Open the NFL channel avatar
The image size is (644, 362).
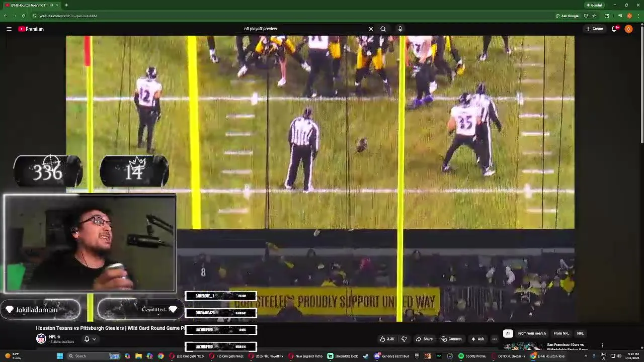pyautogui.click(x=41, y=339)
